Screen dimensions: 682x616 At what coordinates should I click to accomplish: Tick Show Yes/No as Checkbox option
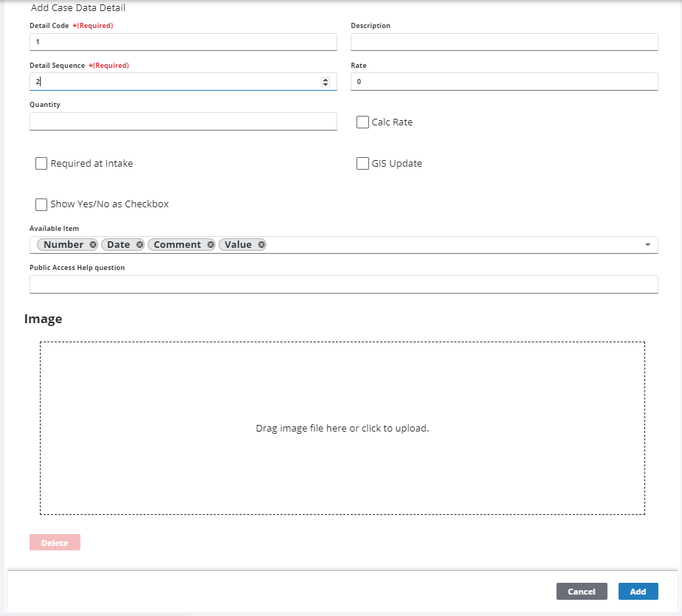pyautogui.click(x=41, y=204)
